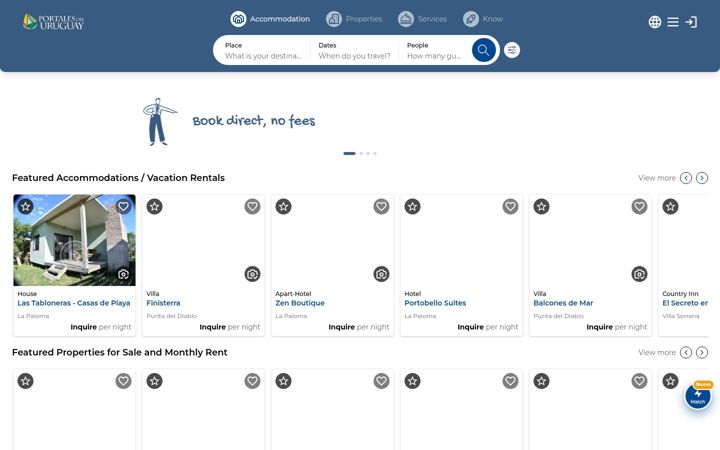Favorite Finisterra with the heart icon
Image resolution: width=720 pixels, height=450 pixels.
(252, 207)
